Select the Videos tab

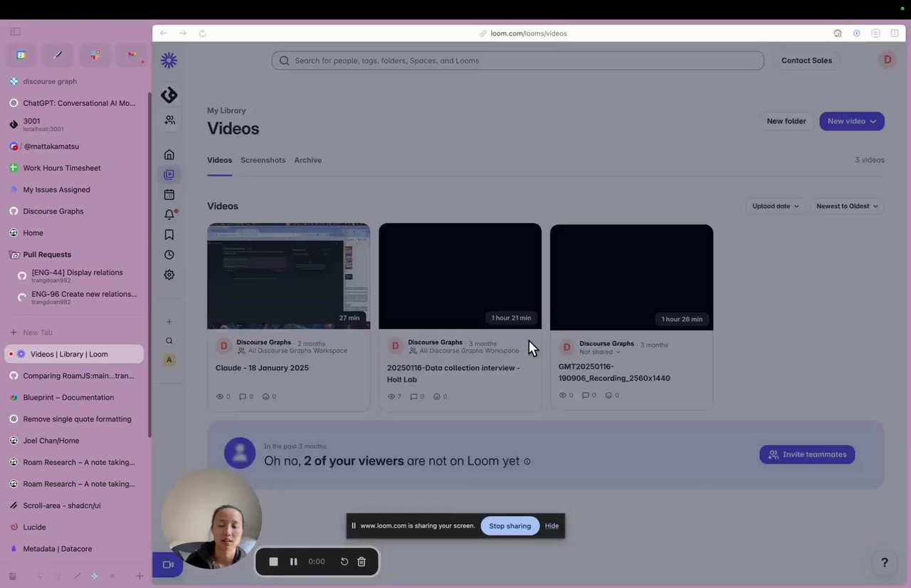coord(219,160)
